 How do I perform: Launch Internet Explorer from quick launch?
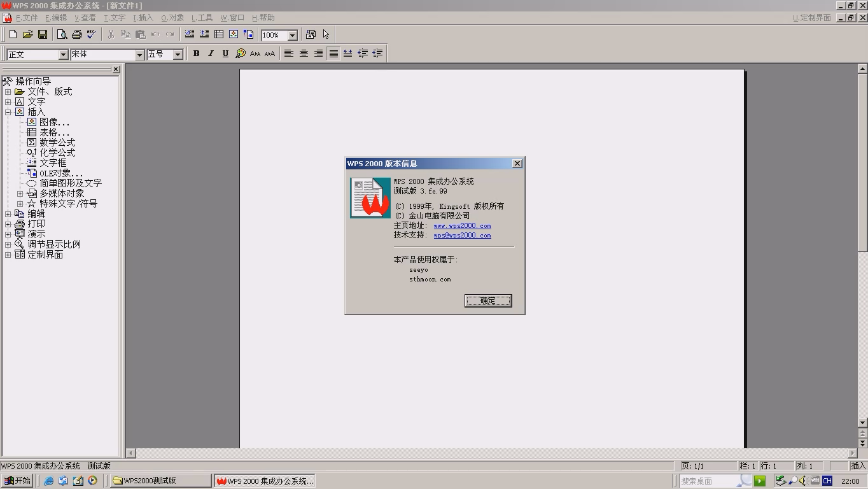click(48, 481)
